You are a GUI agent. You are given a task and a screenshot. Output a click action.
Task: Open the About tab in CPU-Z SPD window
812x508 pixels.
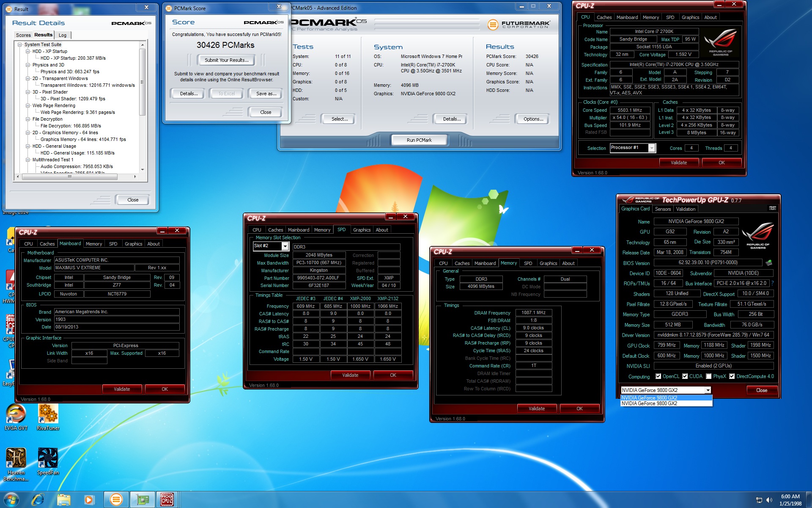pyautogui.click(x=381, y=230)
